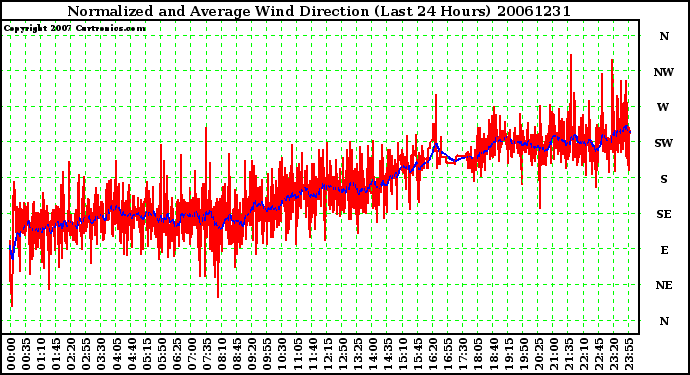Click the 05:50 time label
690x375 pixels.
(x=161, y=354)
